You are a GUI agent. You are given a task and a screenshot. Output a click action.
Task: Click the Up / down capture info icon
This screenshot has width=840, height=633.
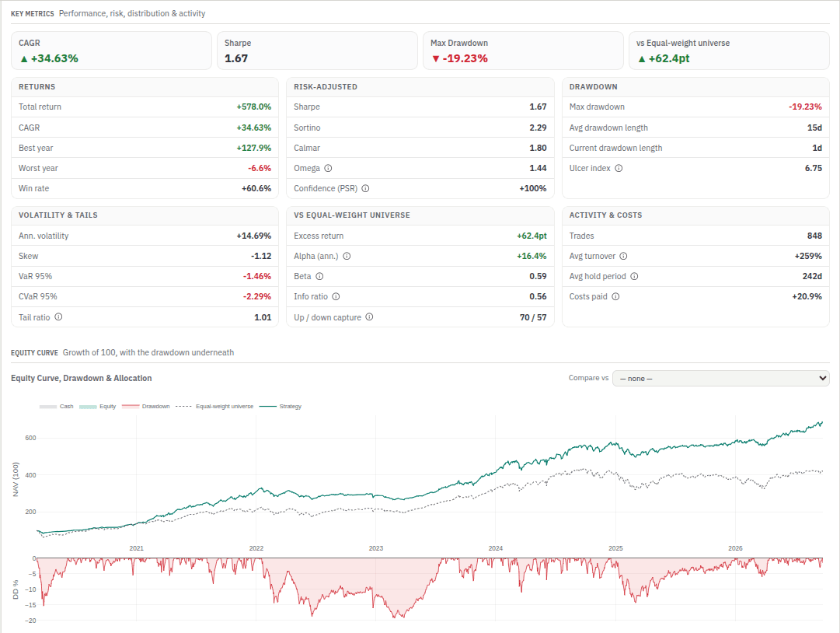coord(369,317)
